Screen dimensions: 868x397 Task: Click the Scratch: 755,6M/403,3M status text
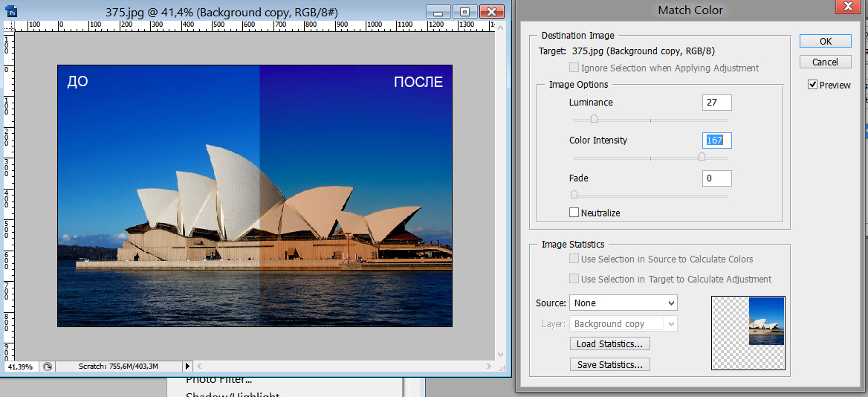tap(118, 367)
